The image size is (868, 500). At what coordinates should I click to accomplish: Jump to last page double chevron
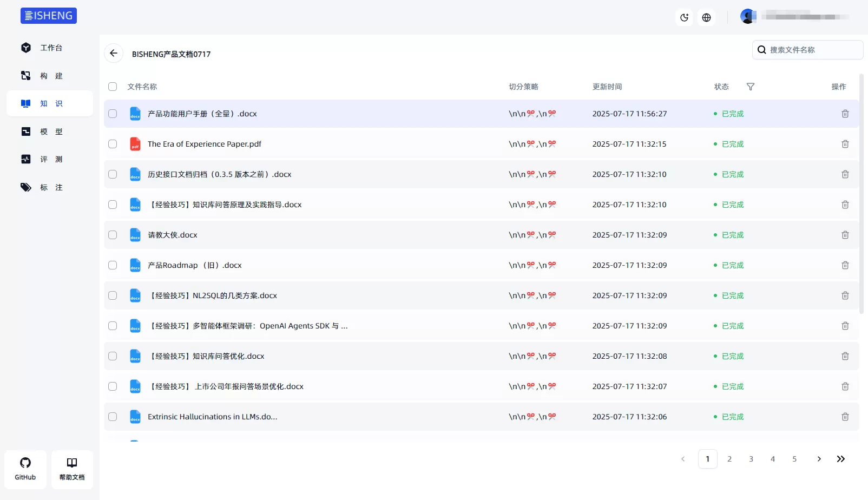[841, 459]
